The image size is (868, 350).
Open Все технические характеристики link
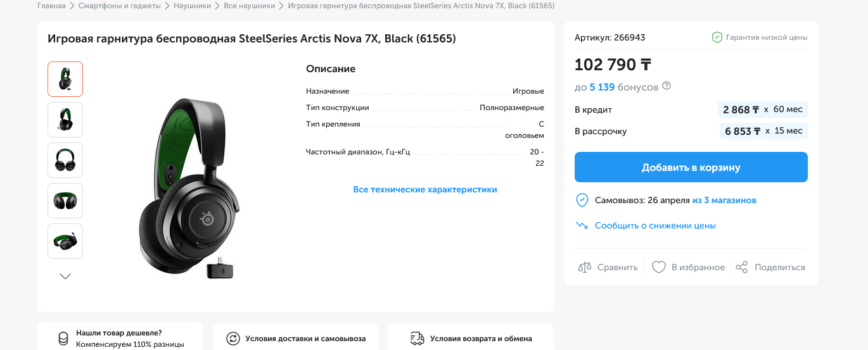(x=424, y=189)
